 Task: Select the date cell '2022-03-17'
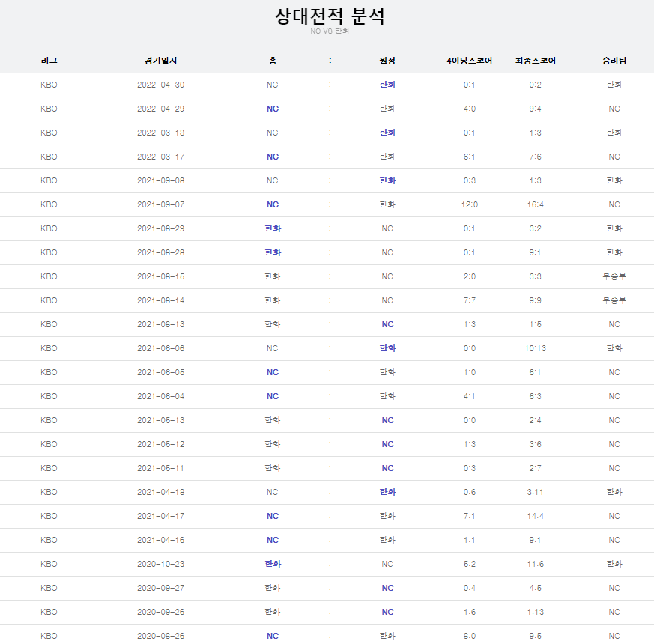point(160,157)
